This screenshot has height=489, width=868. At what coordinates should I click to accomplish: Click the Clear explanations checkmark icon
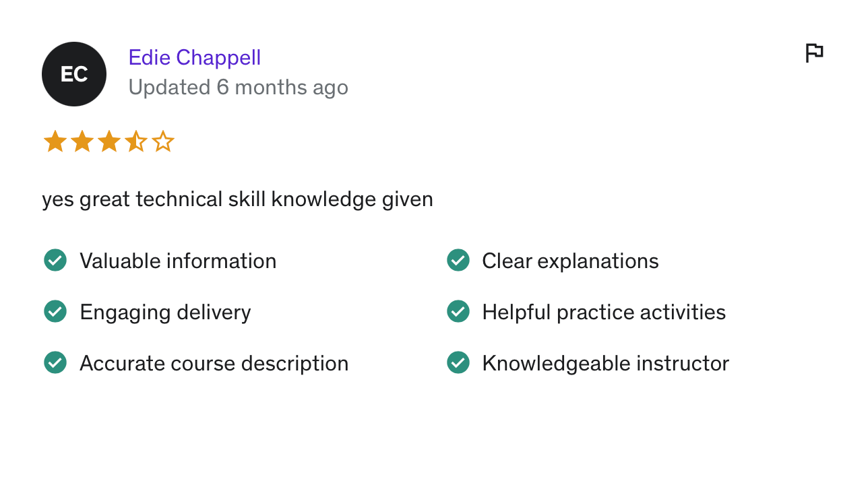[x=458, y=260]
